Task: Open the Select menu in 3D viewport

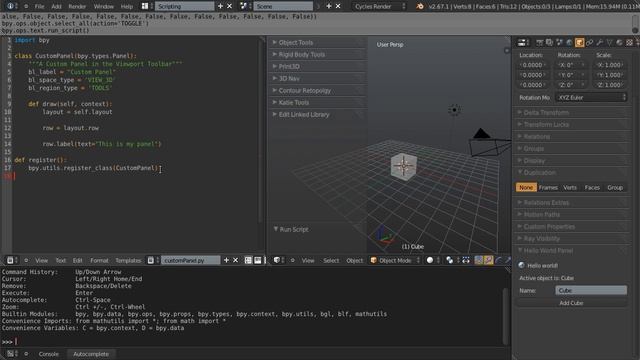Action: [331, 260]
